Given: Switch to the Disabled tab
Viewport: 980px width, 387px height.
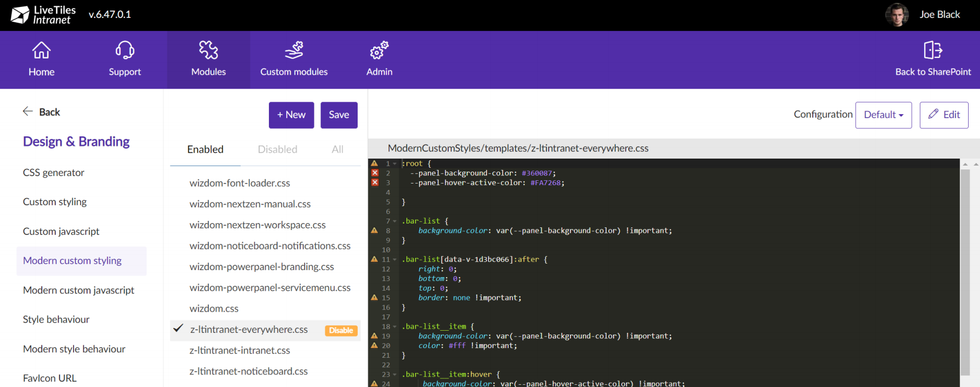Looking at the screenshot, I should (278, 149).
